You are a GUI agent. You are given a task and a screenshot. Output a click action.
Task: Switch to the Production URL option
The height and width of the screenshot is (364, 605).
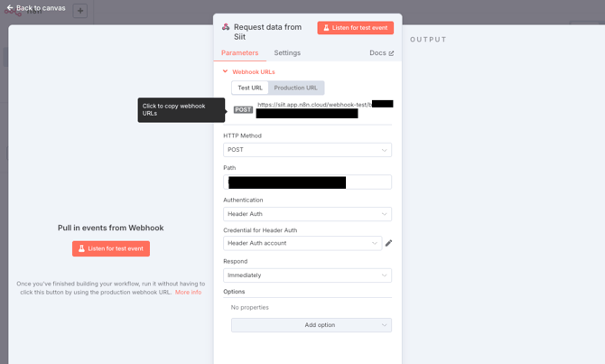tap(295, 88)
